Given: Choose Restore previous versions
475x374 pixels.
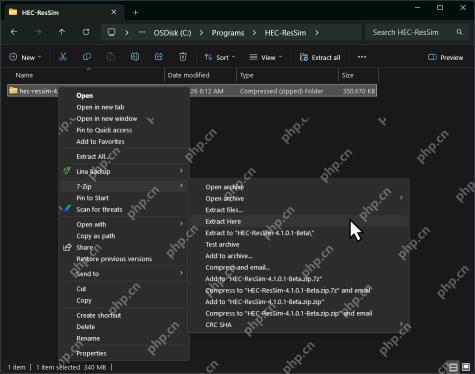Looking at the screenshot, I should 114,259.
